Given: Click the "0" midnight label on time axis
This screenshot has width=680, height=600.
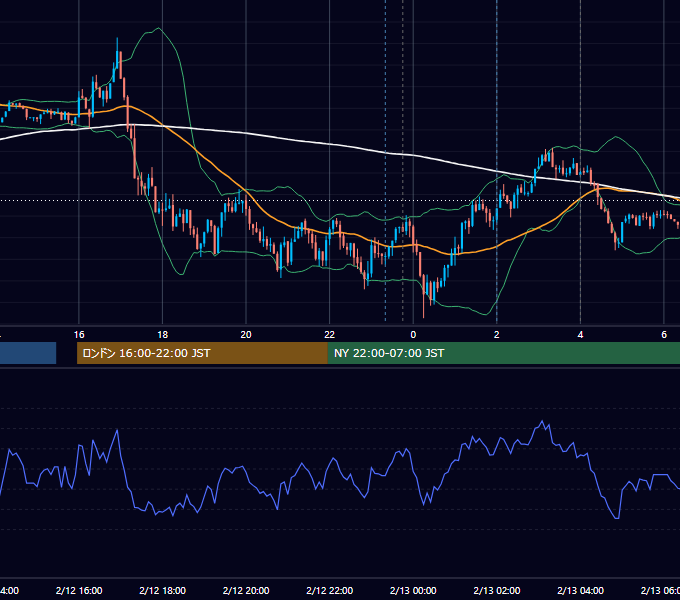Looking at the screenshot, I should [x=413, y=335].
